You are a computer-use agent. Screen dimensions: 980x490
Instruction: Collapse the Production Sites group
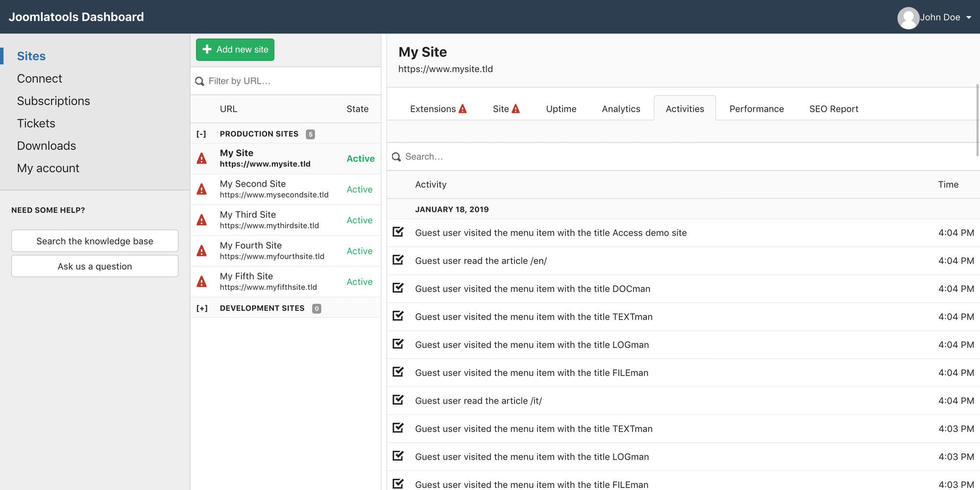pos(201,134)
